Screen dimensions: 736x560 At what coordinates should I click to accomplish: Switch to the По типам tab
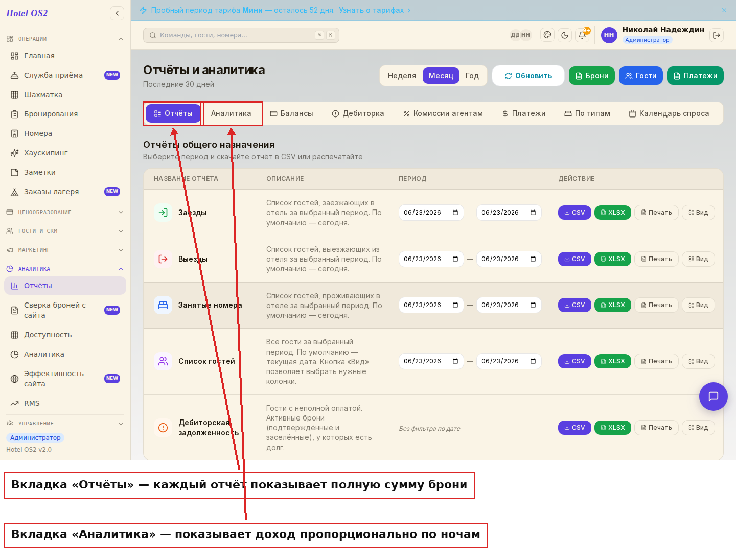click(587, 113)
